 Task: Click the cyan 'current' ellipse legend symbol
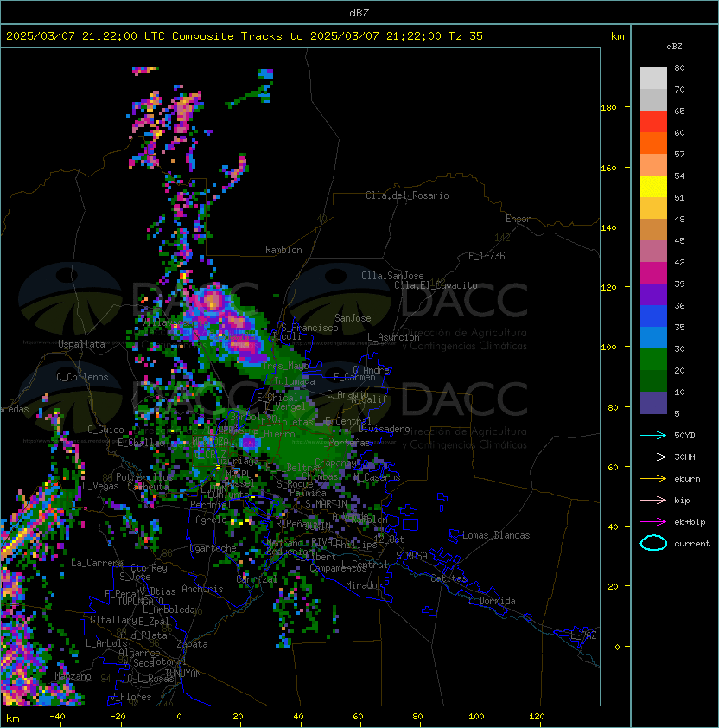(x=653, y=543)
